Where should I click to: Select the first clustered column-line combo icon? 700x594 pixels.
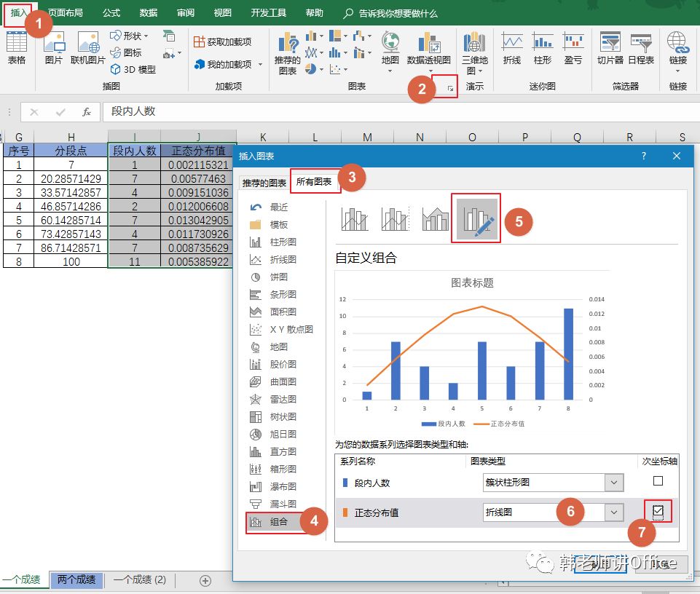point(355,218)
